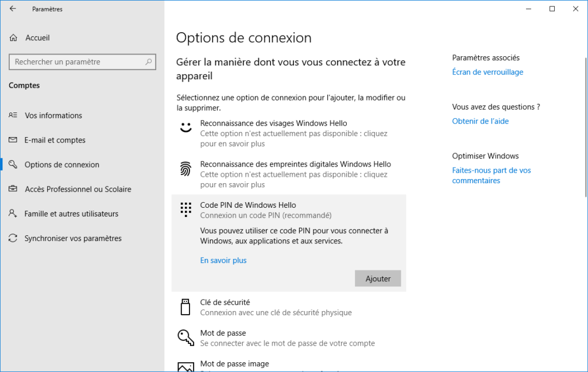Minimize the Paramètres window
The image size is (588, 372).
point(529,9)
